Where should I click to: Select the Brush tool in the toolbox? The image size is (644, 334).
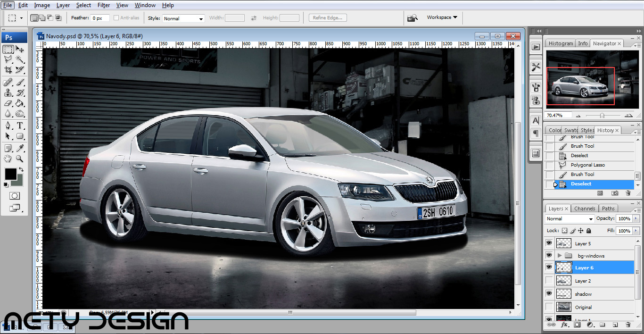tap(20, 83)
